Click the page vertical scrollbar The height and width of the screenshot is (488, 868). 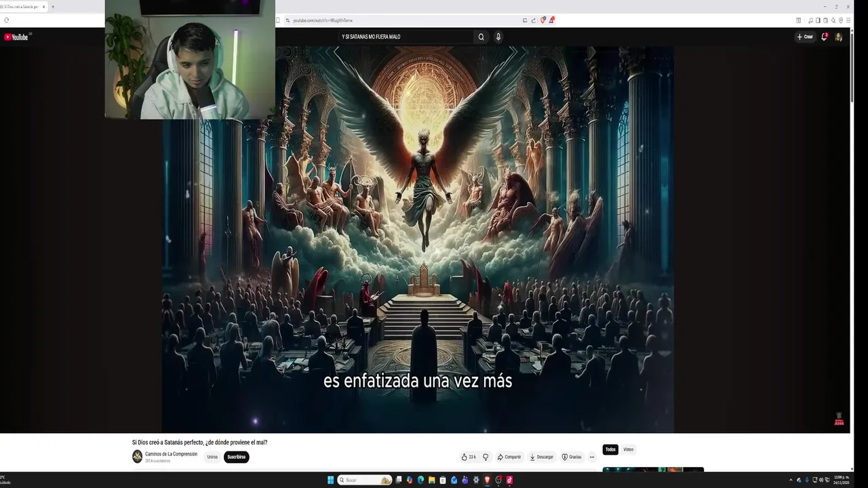point(852,68)
